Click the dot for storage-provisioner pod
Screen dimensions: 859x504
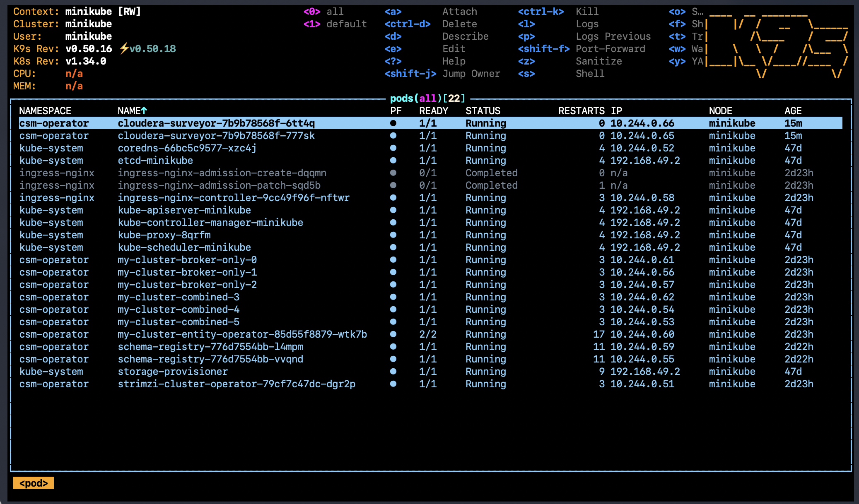click(x=393, y=372)
